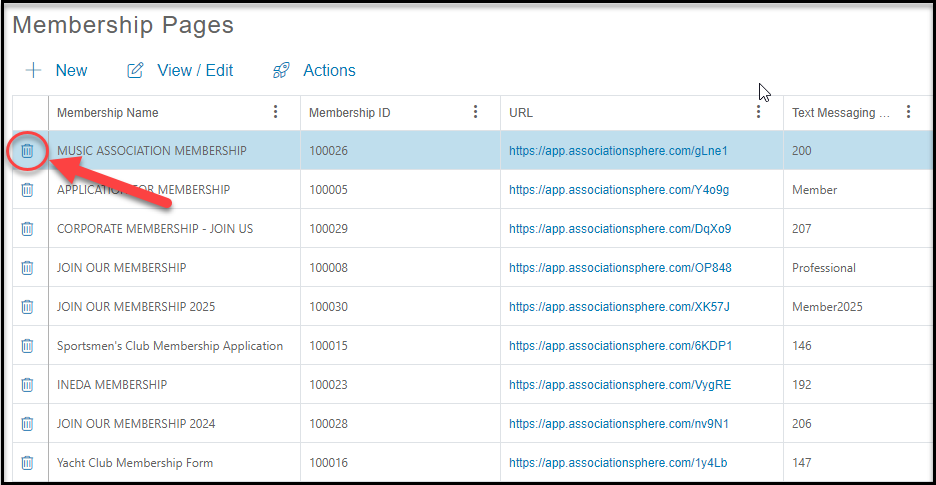
Task: Open the Actions menu
Action: pyautogui.click(x=314, y=70)
